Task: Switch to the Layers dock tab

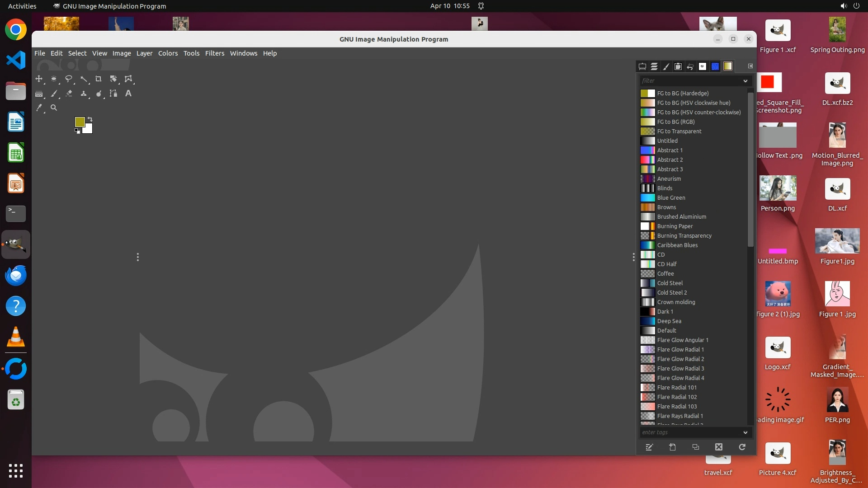Action: point(654,66)
